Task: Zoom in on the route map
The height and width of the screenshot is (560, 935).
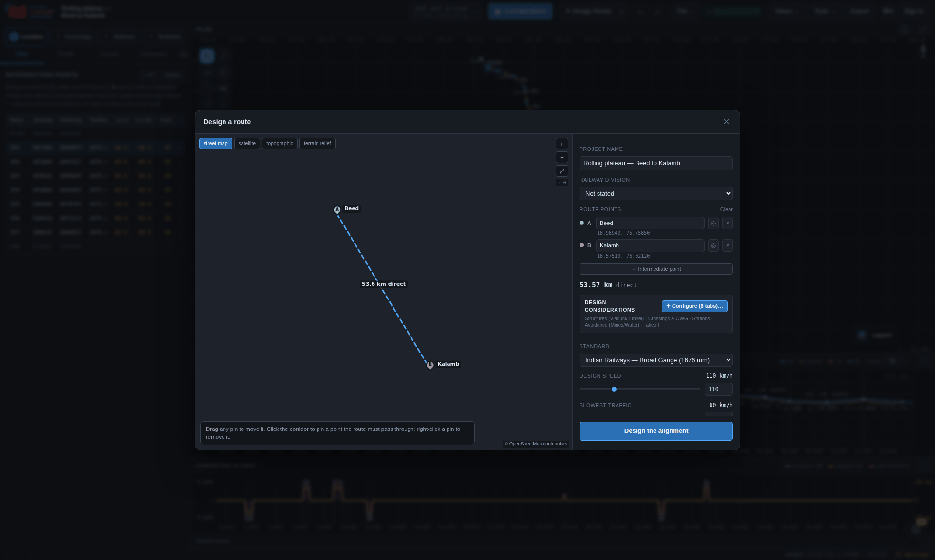Action: (561, 144)
